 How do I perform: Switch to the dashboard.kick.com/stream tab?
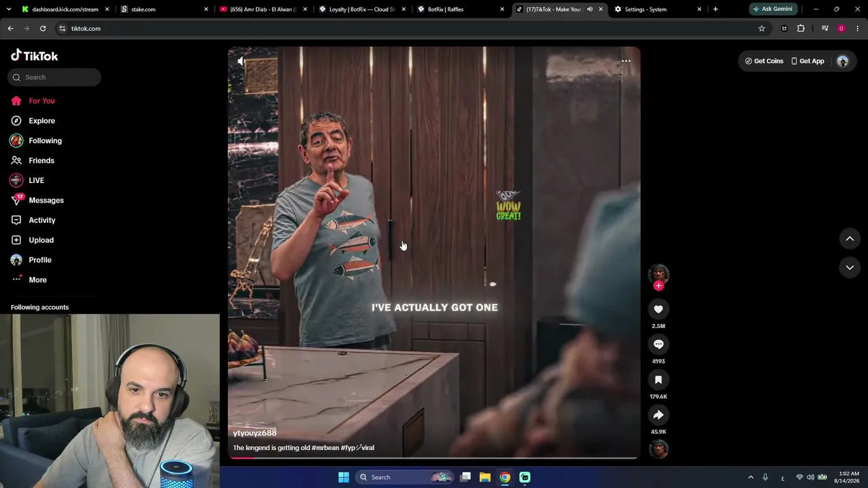[x=65, y=9]
